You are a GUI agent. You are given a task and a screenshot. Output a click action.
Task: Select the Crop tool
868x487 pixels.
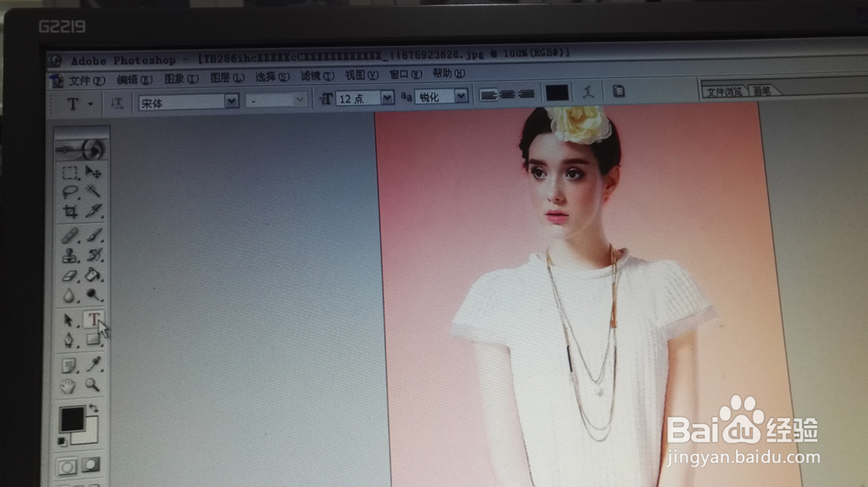click(69, 212)
